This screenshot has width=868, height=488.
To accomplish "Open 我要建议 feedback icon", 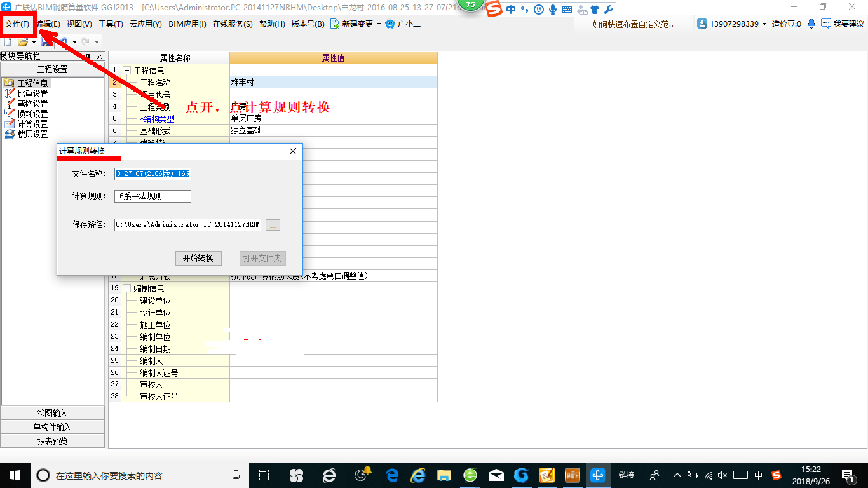I will click(825, 24).
